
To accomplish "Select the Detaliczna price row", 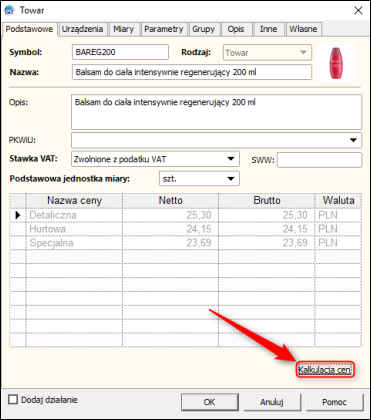I will tap(186, 215).
